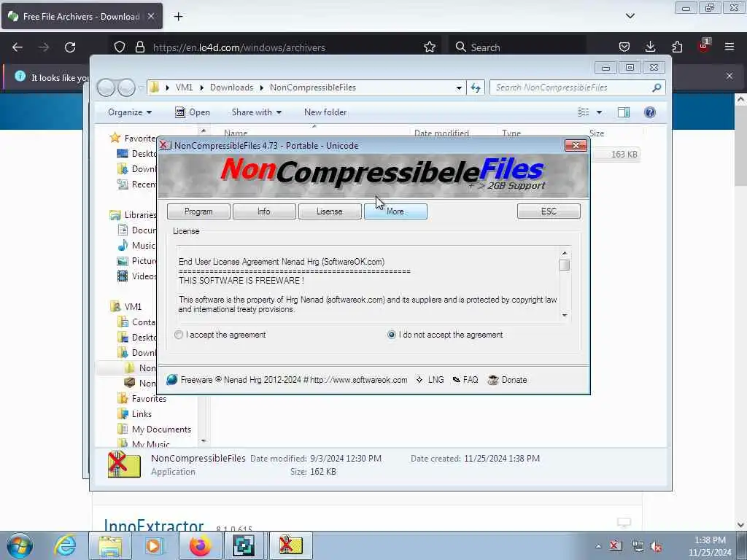
Task: Click the Donate coffee cup icon
Action: click(x=493, y=380)
